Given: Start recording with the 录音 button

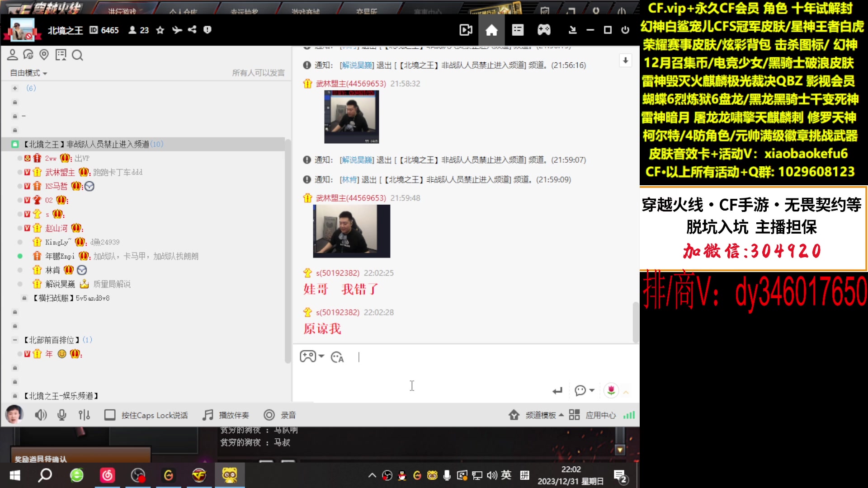Looking at the screenshot, I should [280, 415].
